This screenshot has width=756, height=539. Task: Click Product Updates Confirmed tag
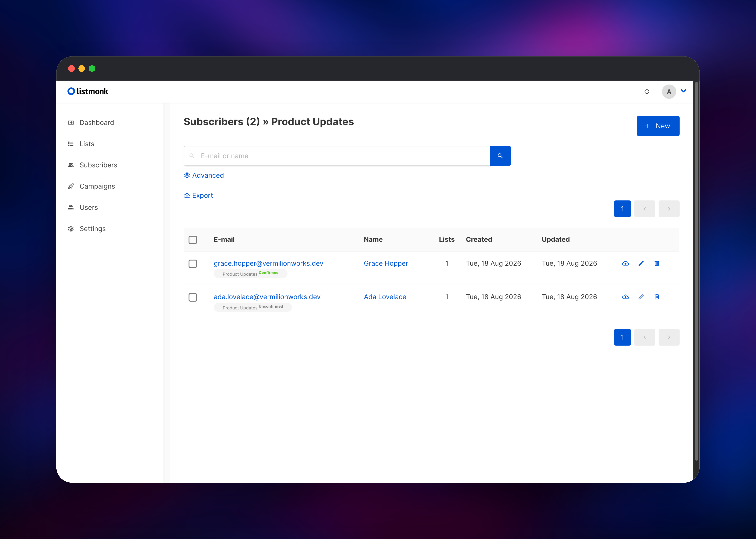point(251,274)
